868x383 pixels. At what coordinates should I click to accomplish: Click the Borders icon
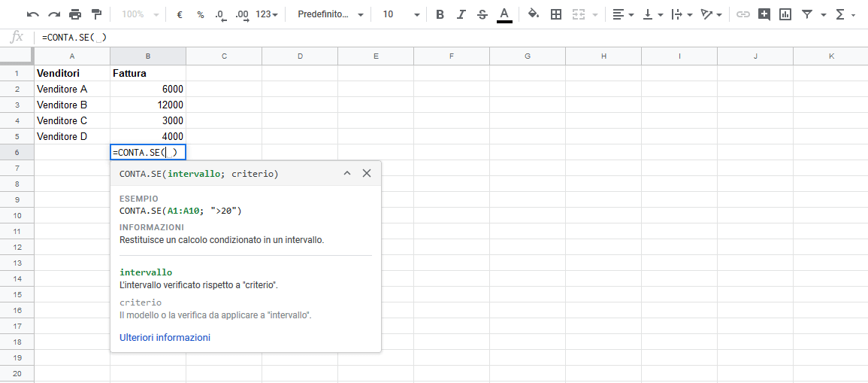[556, 14]
